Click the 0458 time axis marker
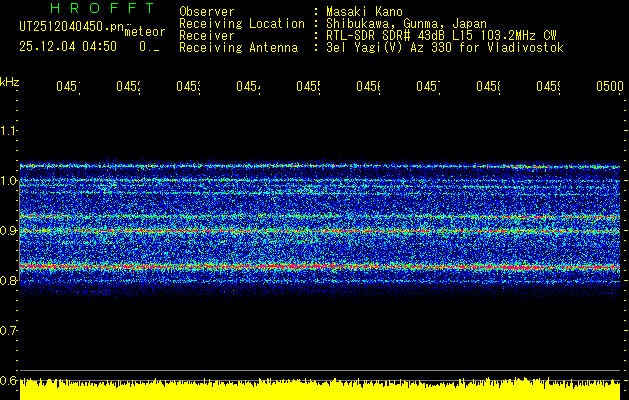Image resolution: width=629 pixels, height=400 pixels. coord(489,86)
